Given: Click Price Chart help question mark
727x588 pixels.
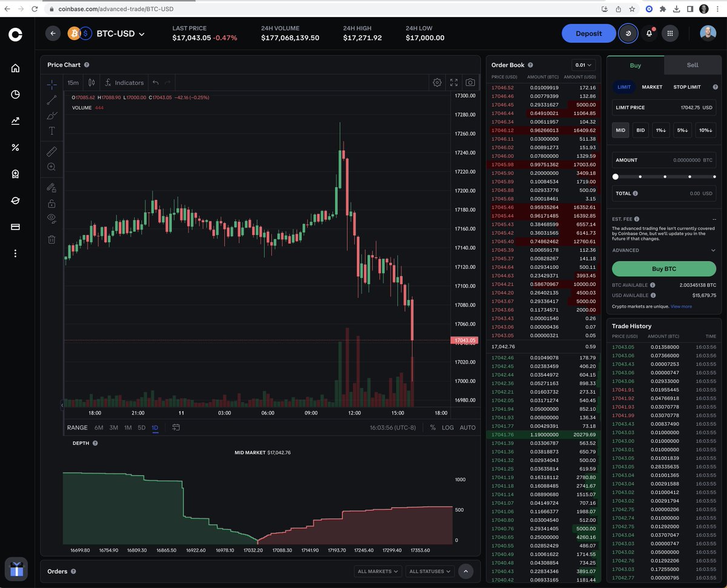Looking at the screenshot, I should pos(87,65).
